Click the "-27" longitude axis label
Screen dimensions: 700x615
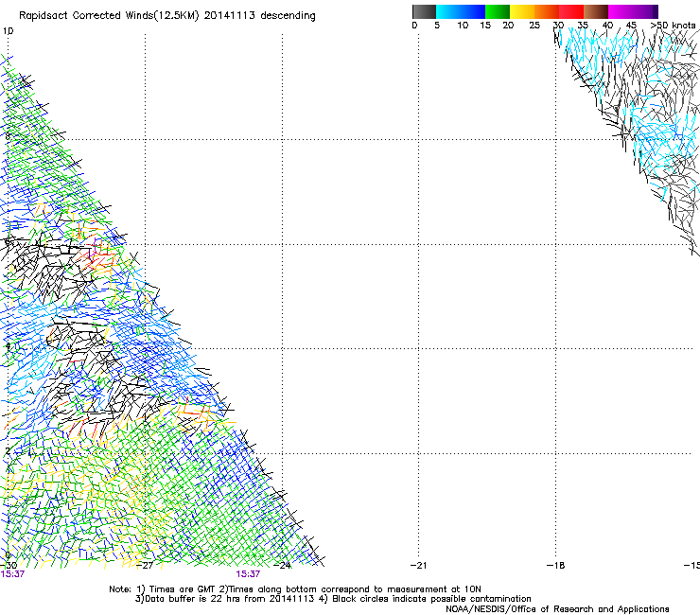[x=145, y=566]
